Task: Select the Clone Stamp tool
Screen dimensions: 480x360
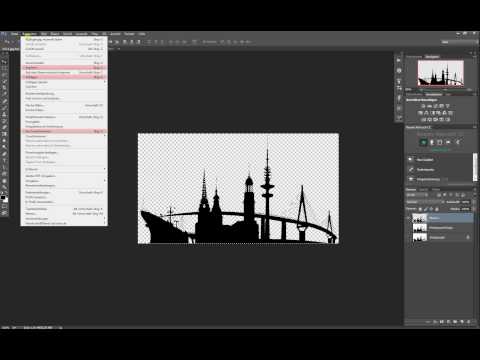Action: click(4, 114)
